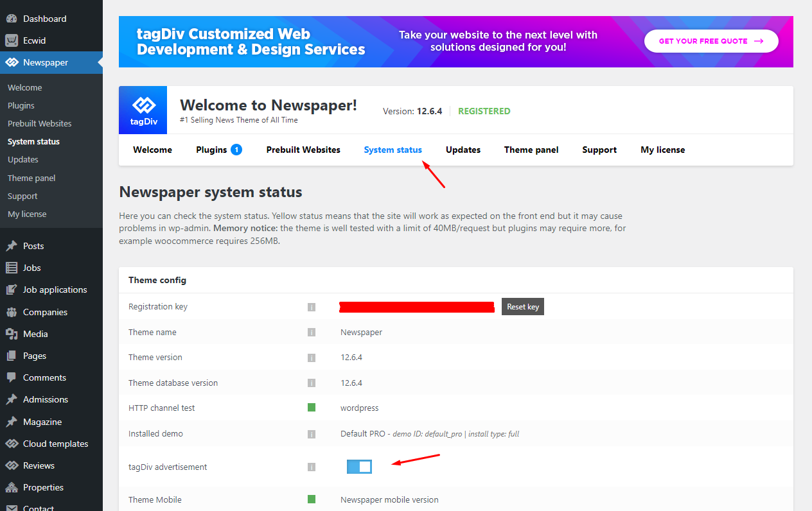The width and height of the screenshot is (812, 511).
Task: Click Get Your Free Quote button
Action: [x=711, y=41]
